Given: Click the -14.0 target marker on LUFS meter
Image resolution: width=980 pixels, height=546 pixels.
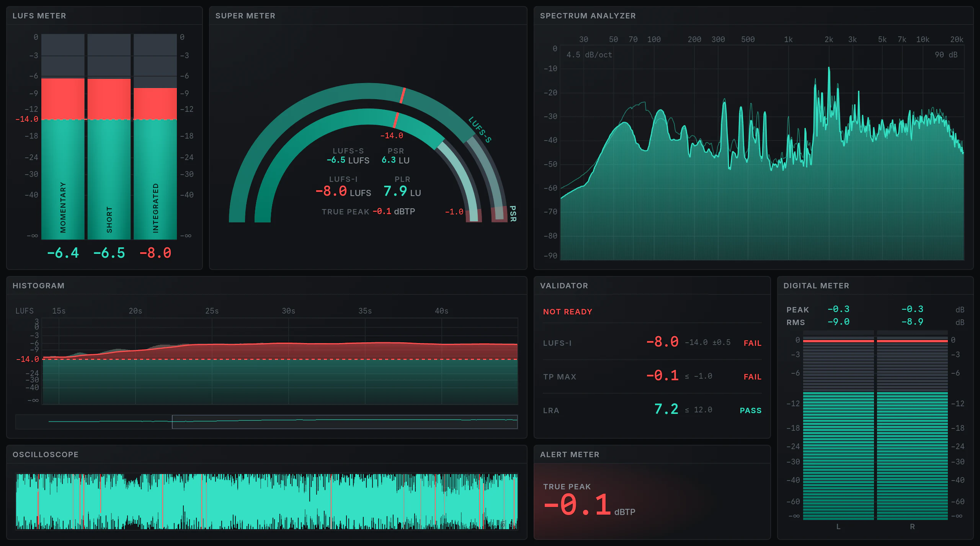Looking at the screenshot, I should click(x=27, y=119).
